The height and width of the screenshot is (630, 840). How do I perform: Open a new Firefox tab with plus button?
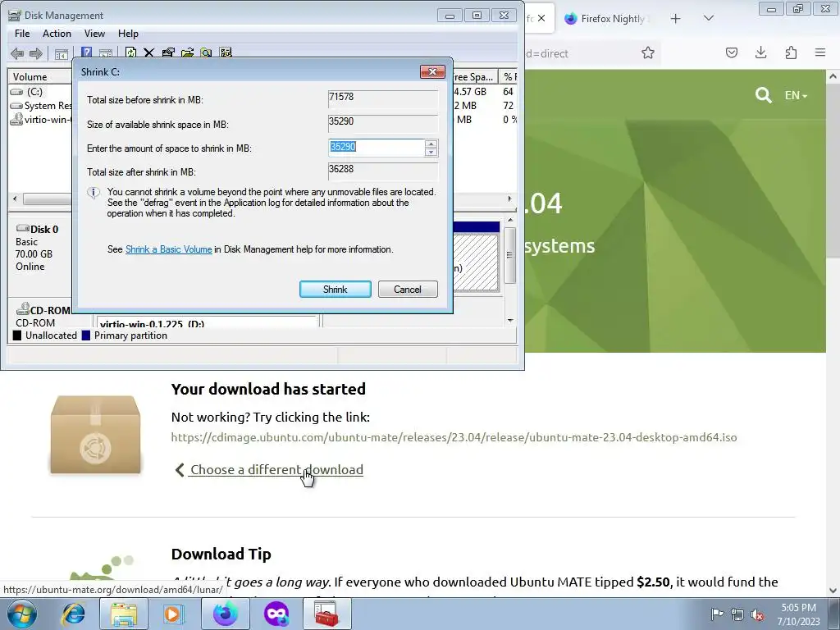coord(676,18)
